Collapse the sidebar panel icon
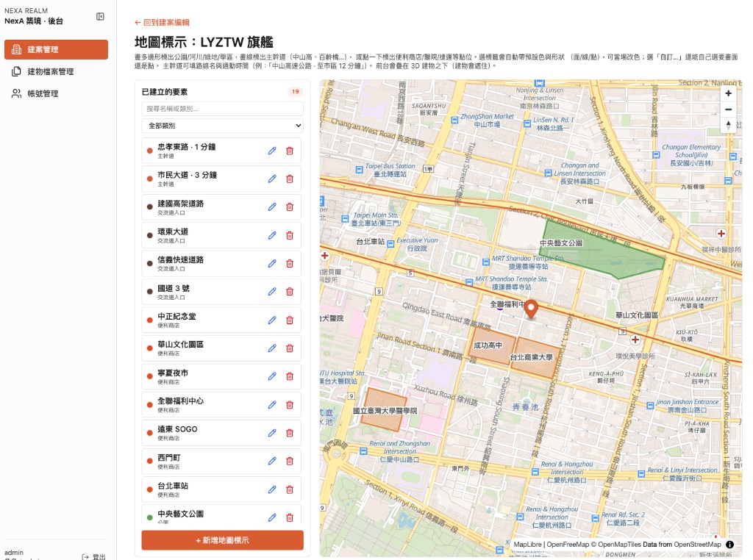753x560 pixels. pyautogui.click(x=100, y=17)
